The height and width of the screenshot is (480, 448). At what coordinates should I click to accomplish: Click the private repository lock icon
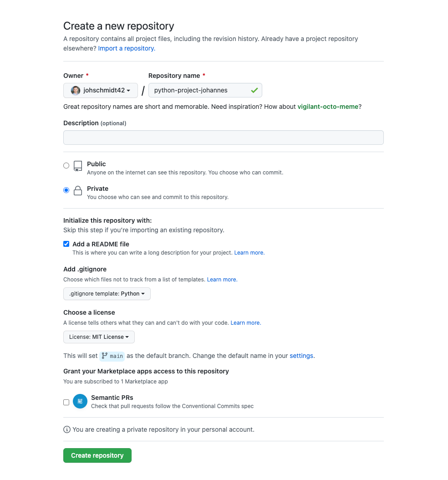click(x=78, y=190)
